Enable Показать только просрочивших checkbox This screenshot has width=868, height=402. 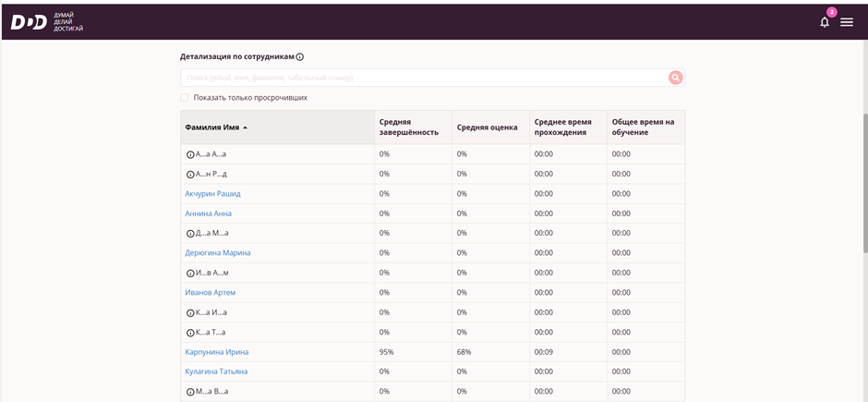coord(185,98)
